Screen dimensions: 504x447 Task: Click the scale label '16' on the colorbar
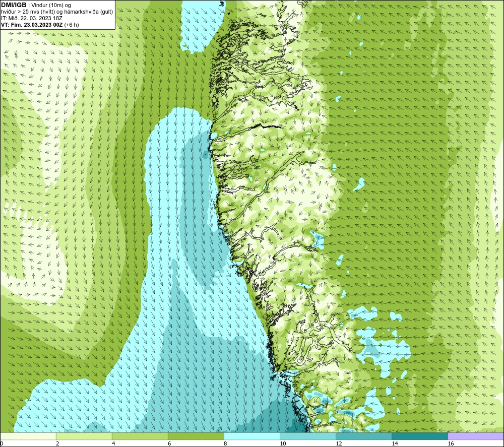[x=451, y=443]
